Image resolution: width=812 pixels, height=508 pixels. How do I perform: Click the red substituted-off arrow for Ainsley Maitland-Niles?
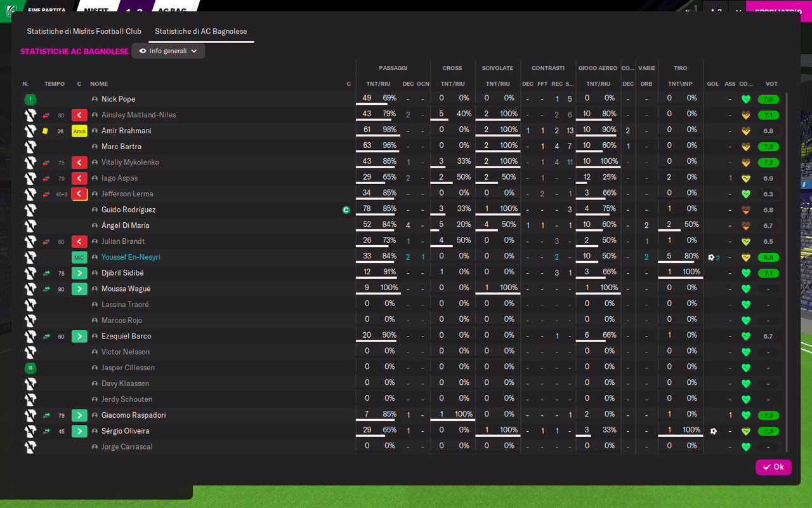click(x=79, y=115)
